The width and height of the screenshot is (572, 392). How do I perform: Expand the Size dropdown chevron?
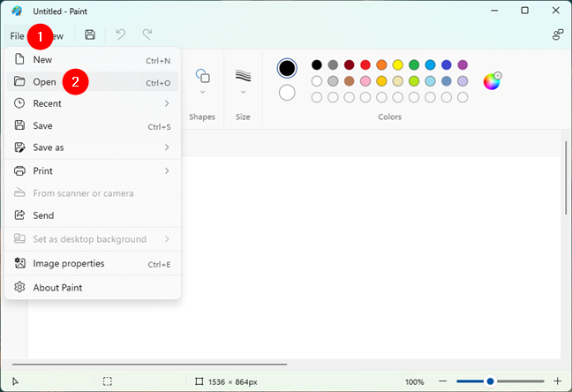pos(243,92)
